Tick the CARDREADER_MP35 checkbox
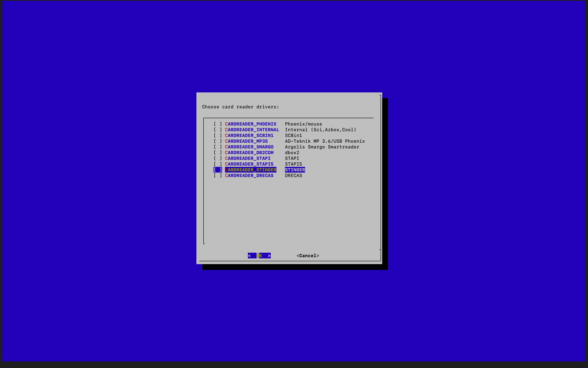This screenshot has width=588, height=368. 218,141
